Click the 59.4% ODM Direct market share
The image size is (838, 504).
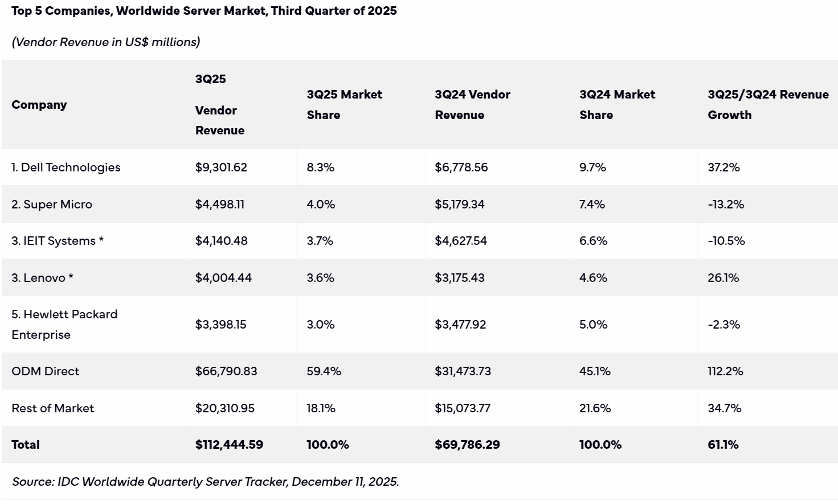click(x=324, y=371)
